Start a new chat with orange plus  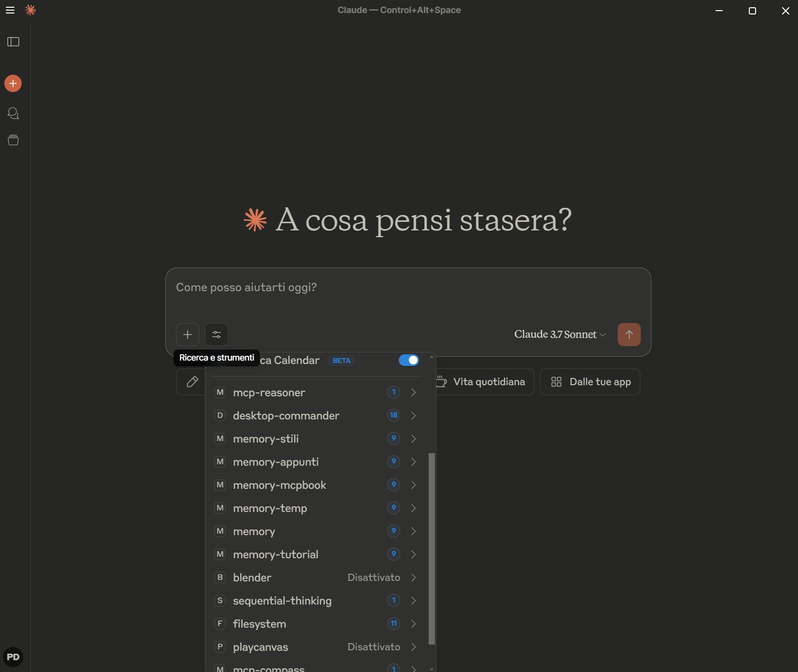point(13,83)
